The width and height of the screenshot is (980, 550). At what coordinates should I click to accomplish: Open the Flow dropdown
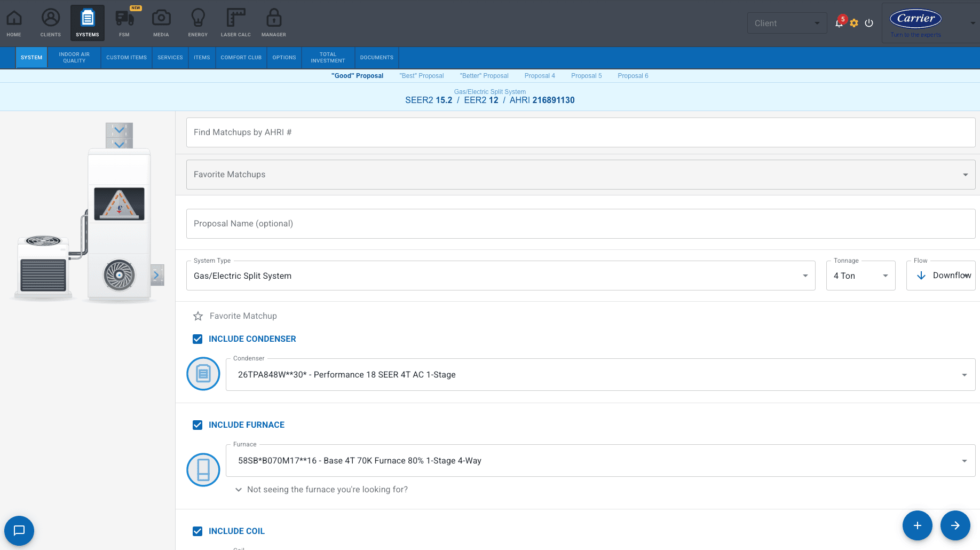pos(941,276)
